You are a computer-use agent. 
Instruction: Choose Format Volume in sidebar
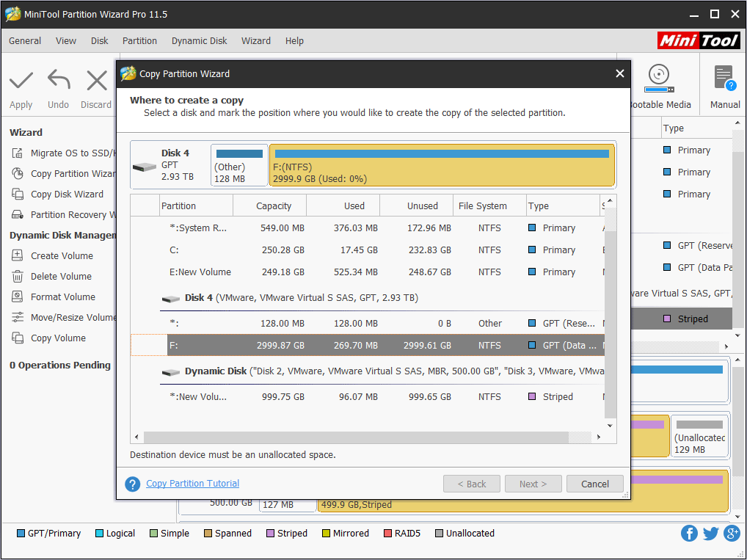tap(53, 297)
